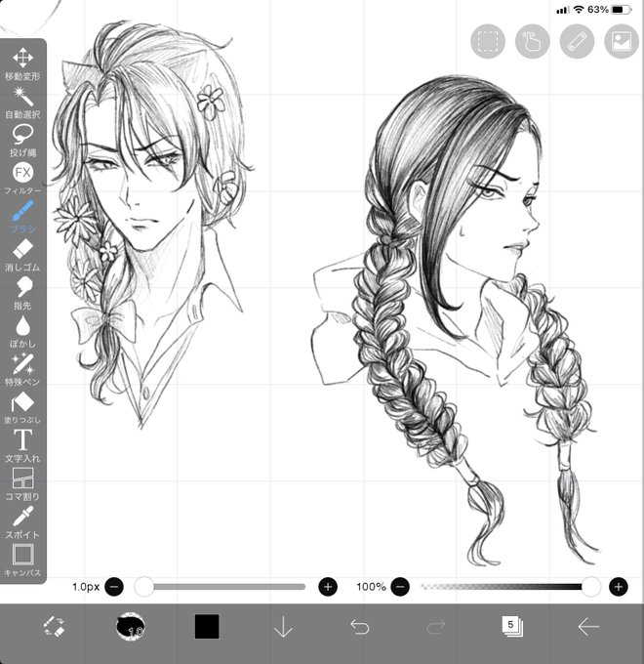Decrease brush thickness with minus button
644x664 pixels.
pos(114,587)
